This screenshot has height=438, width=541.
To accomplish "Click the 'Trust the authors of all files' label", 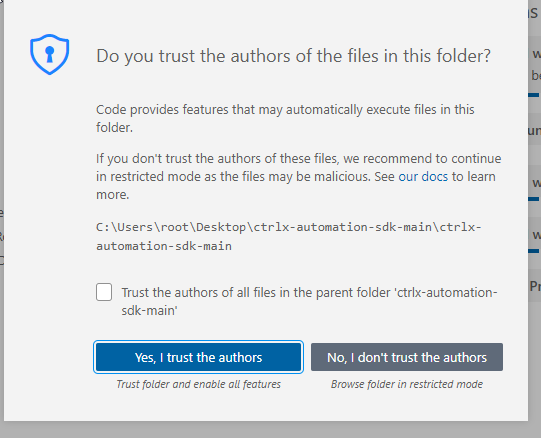I will [x=309, y=301].
